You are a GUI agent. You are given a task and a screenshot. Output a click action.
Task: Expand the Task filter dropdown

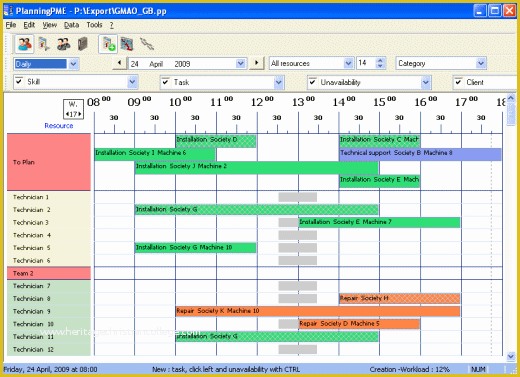point(278,82)
